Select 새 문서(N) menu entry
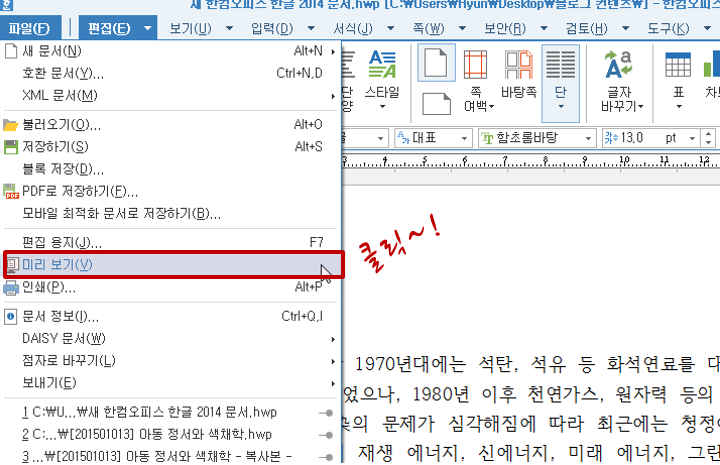 point(170,51)
